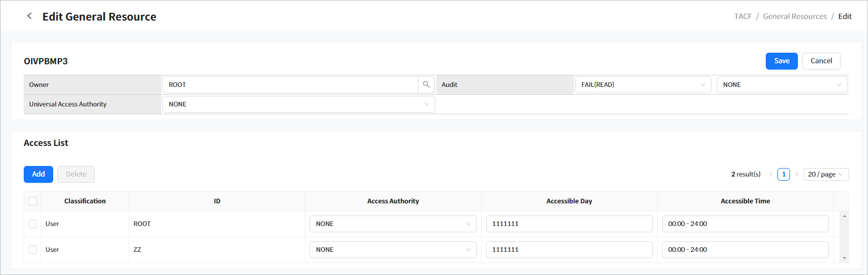
Task: Expand the Universal Access Authority dropdown
Action: point(298,104)
